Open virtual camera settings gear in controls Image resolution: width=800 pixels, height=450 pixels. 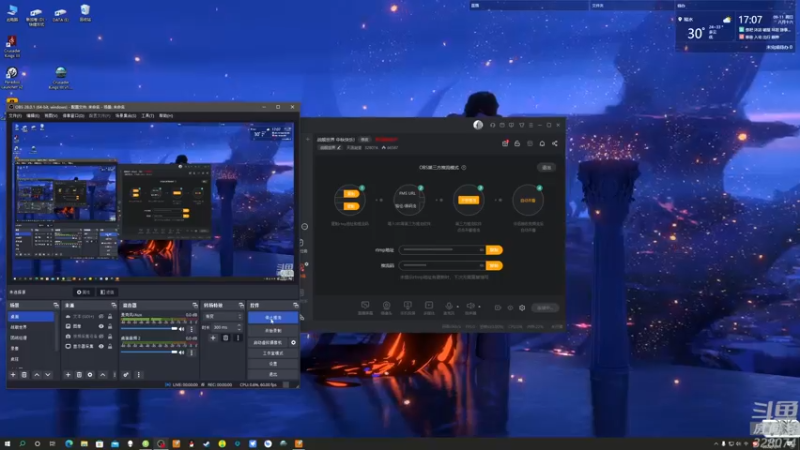pyautogui.click(x=293, y=342)
